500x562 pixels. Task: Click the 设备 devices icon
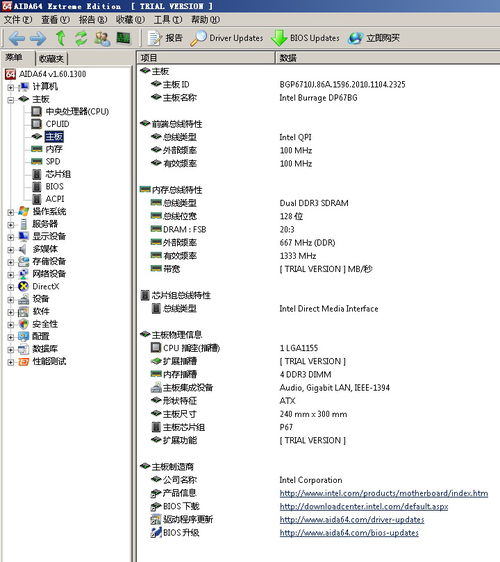click(24, 299)
